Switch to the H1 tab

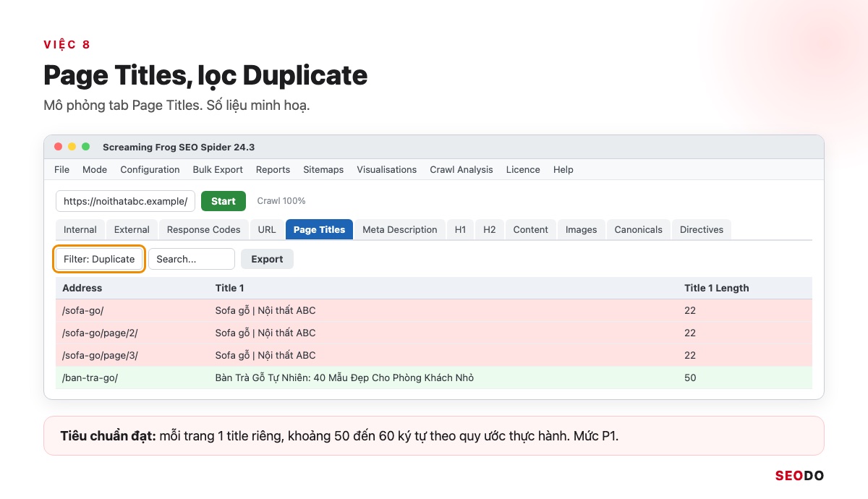[460, 229]
